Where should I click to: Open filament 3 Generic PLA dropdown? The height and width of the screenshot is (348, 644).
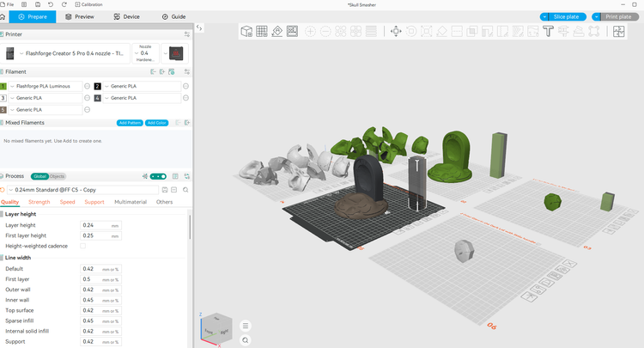click(46, 98)
